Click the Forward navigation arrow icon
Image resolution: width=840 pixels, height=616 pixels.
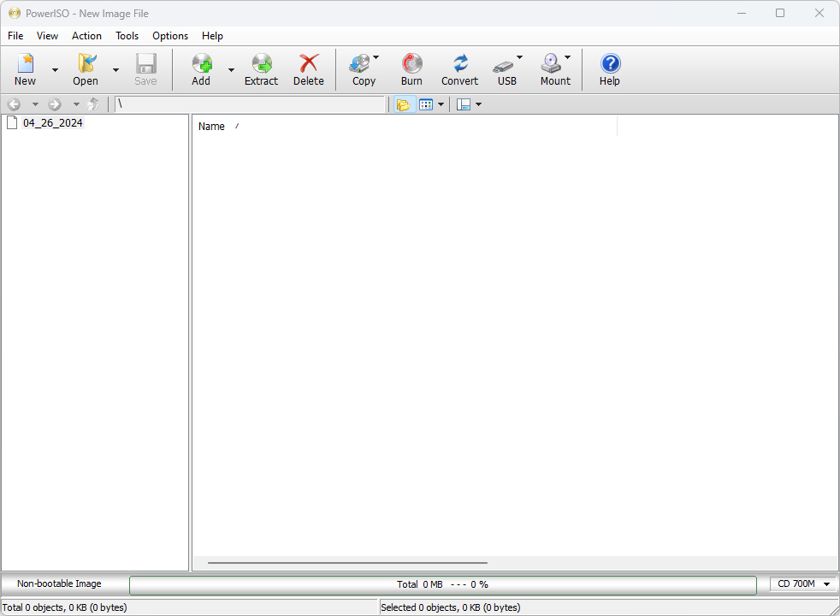click(55, 104)
